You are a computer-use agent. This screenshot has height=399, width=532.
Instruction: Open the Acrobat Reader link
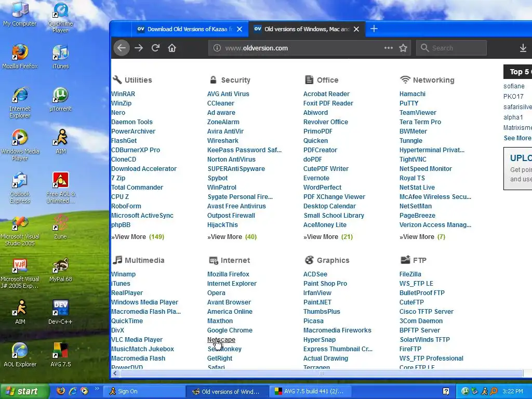(326, 94)
